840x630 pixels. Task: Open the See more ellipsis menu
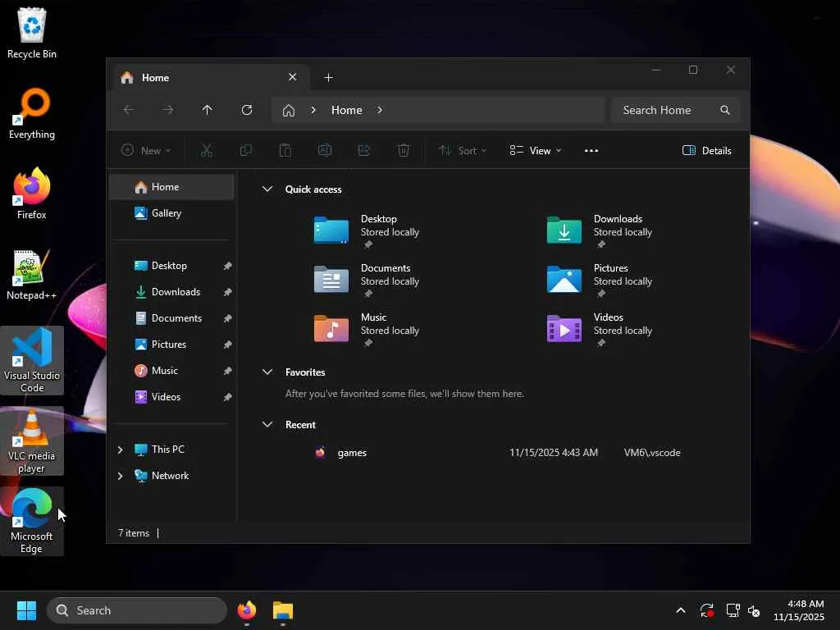coord(591,151)
